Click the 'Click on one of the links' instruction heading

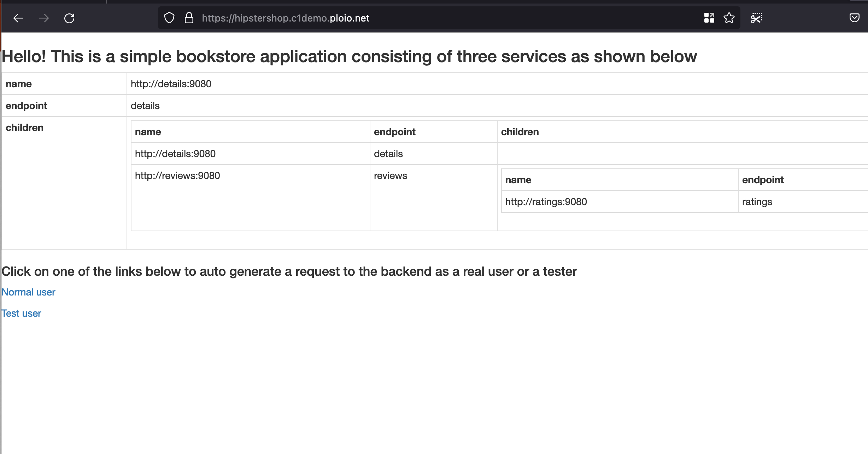coord(289,271)
